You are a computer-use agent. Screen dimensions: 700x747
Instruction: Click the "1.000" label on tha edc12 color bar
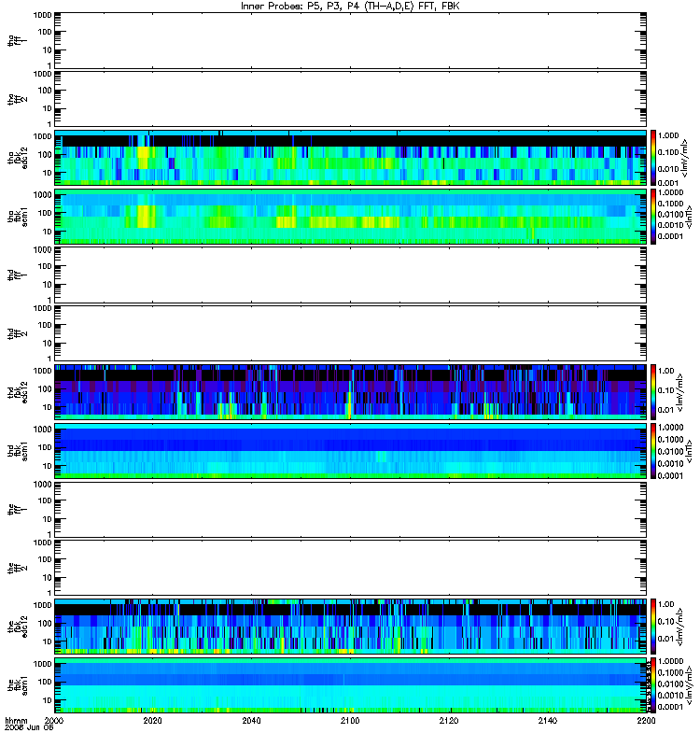[668, 135]
